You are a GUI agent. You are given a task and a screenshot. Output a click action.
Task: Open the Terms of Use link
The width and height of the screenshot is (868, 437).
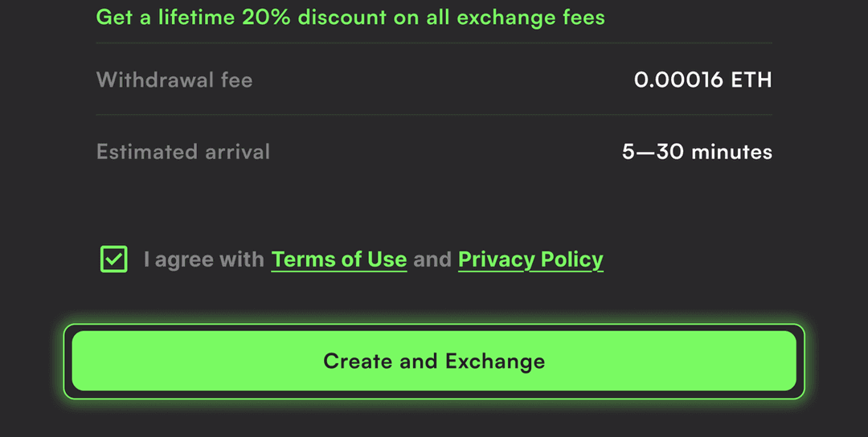338,259
